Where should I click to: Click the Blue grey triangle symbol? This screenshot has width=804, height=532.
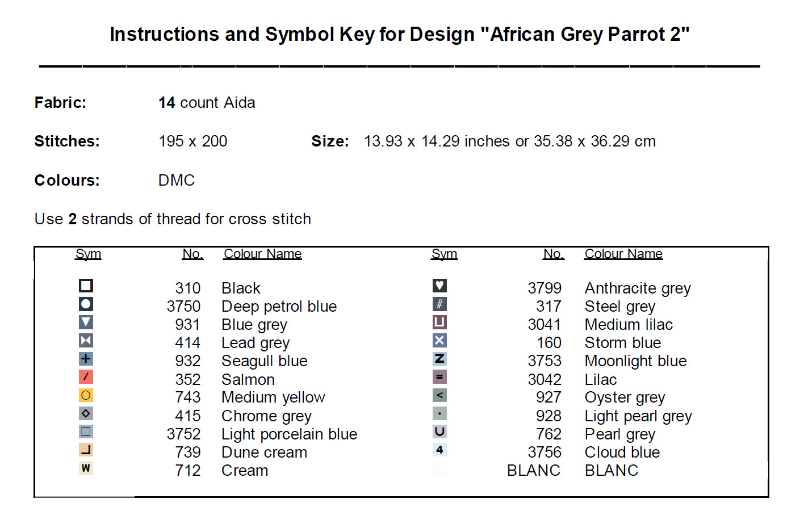(x=86, y=322)
